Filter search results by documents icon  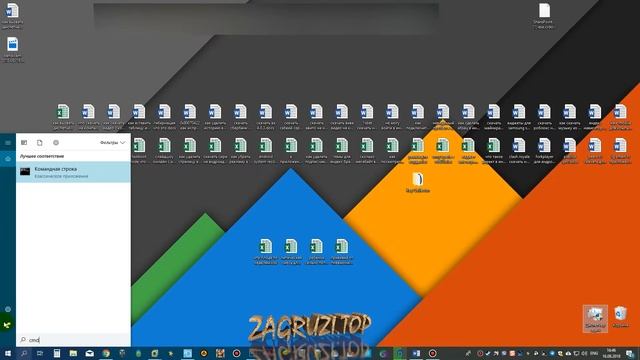coord(40,142)
